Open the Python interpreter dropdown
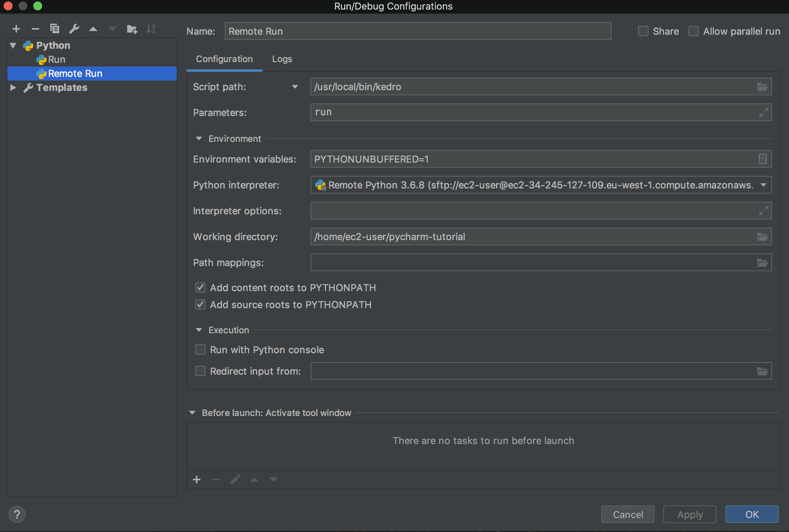This screenshot has width=789, height=532. tap(763, 185)
